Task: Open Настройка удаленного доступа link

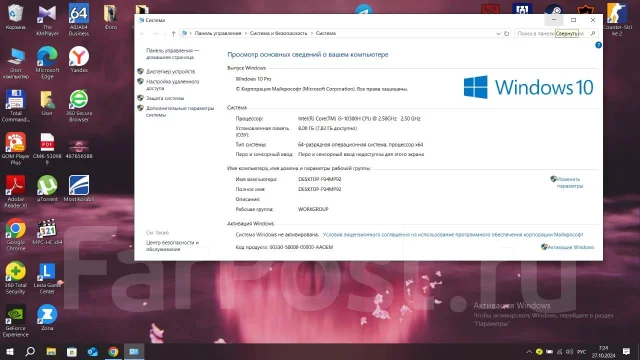Action: (x=173, y=85)
